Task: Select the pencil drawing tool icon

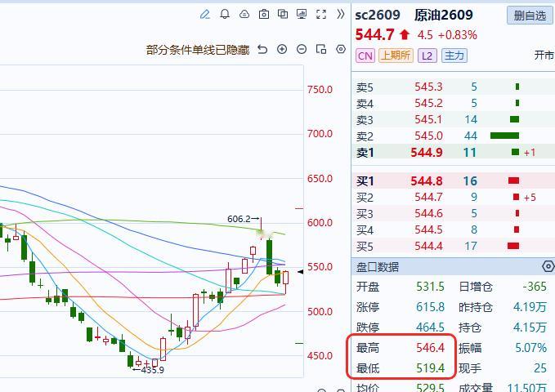Action: pos(205,14)
